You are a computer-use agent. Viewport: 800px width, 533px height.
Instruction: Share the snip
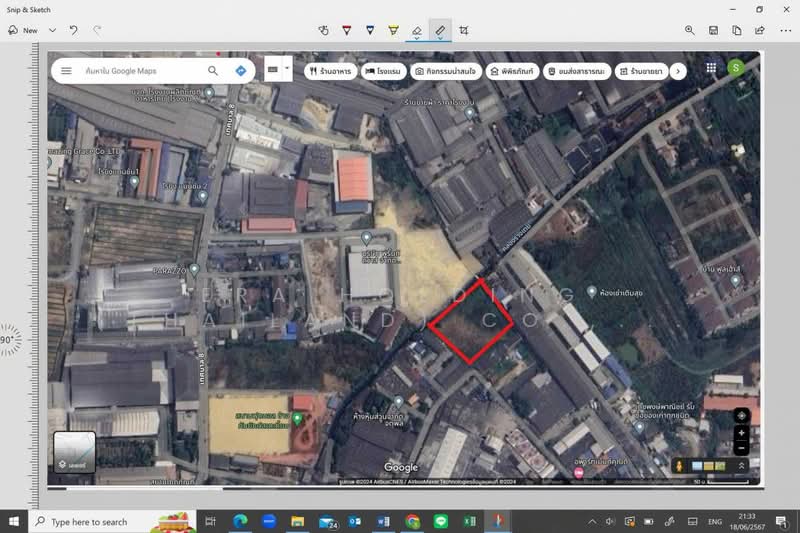click(760, 31)
